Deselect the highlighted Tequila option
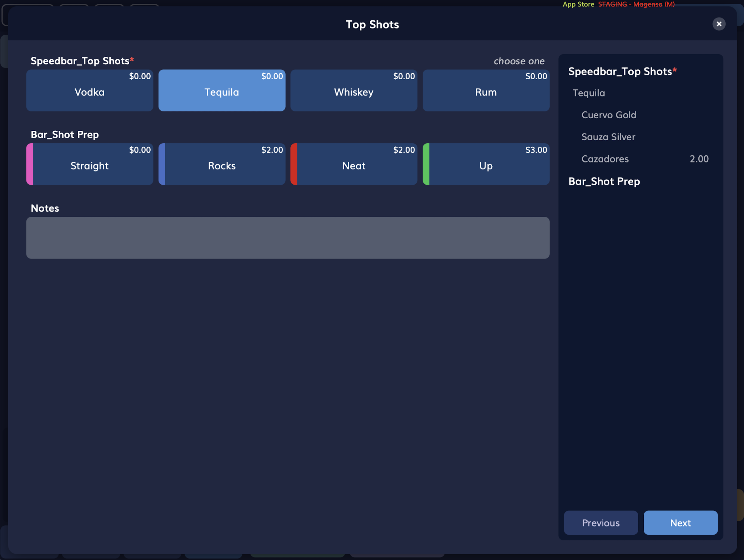This screenshot has height=560, width=744. coord(222,90)
